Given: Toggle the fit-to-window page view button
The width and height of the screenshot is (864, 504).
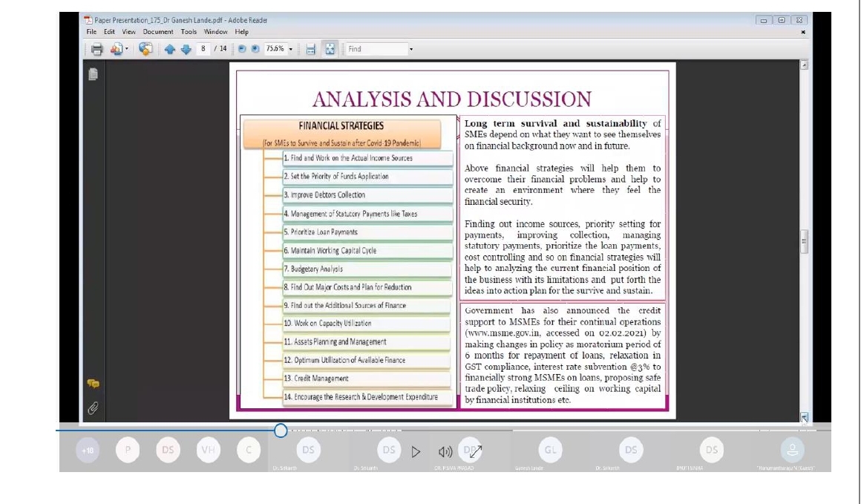Looking at the screenshot, I should (329, 50).
